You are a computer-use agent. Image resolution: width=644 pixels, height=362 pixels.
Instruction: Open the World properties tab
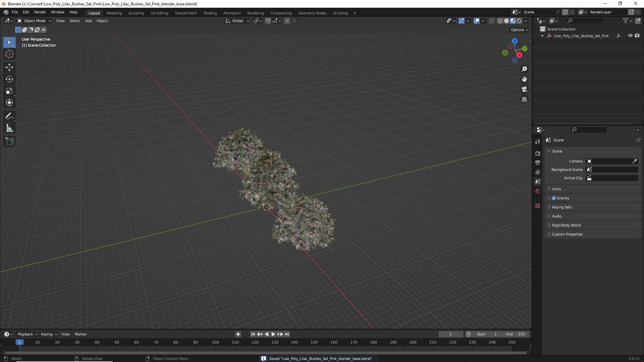point(538,191)
